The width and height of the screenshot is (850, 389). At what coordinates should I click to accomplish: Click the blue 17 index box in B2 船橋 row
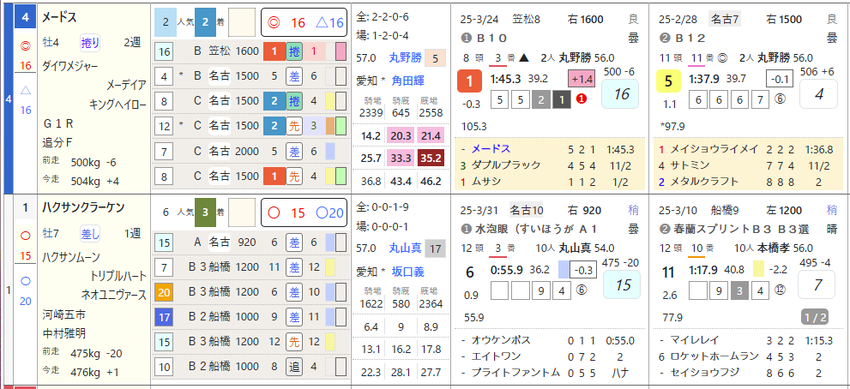click(x=164, y=317)
